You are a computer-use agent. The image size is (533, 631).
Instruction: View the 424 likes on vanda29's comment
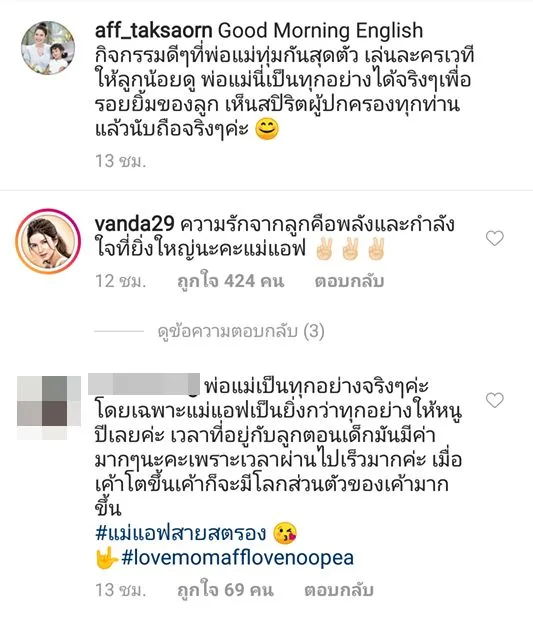(231, 281)
